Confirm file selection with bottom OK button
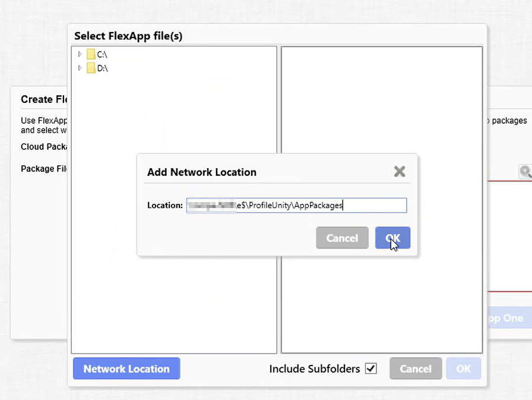The image size is (532, 400). click(x=464, y=368)
